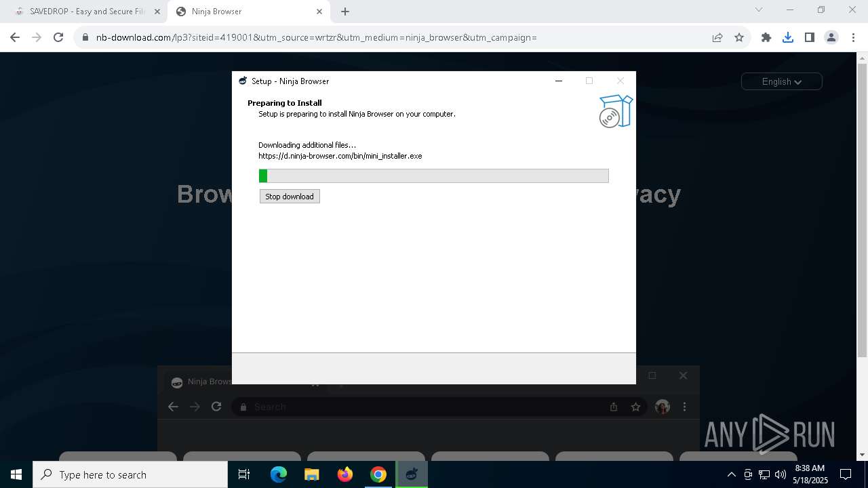Image resolution: width=868 pixels, height=488 pixels.
Task: Close the SAVEDROP tab
Action: point(157,12)
